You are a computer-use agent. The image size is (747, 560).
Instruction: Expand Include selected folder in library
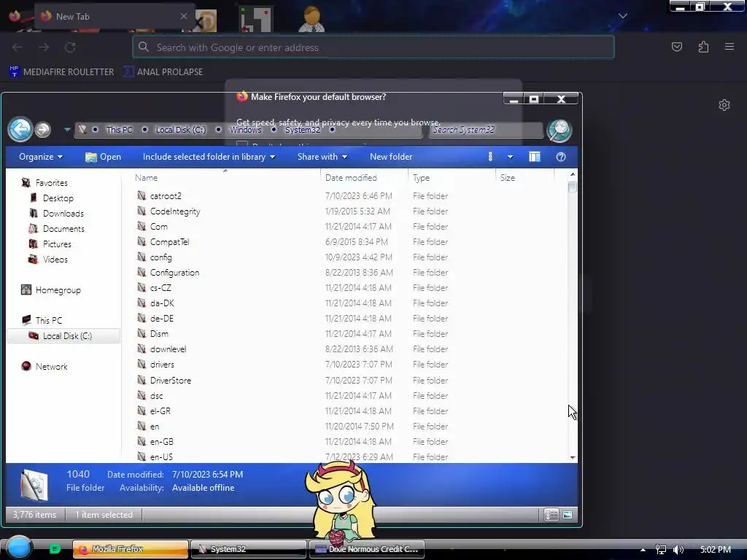209,157
